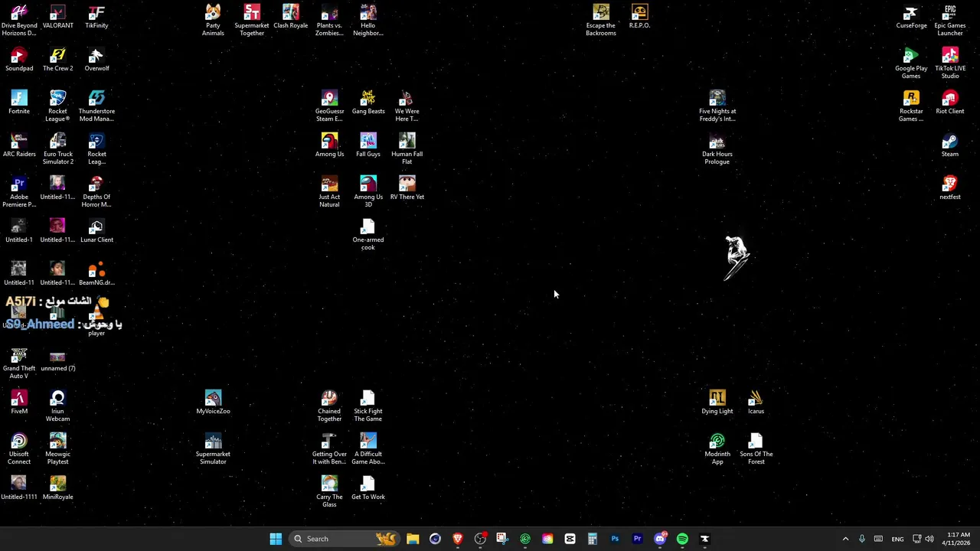Open Getting Over It shortcut
This screenshot has height=551, width=980.
pos(329,449)
